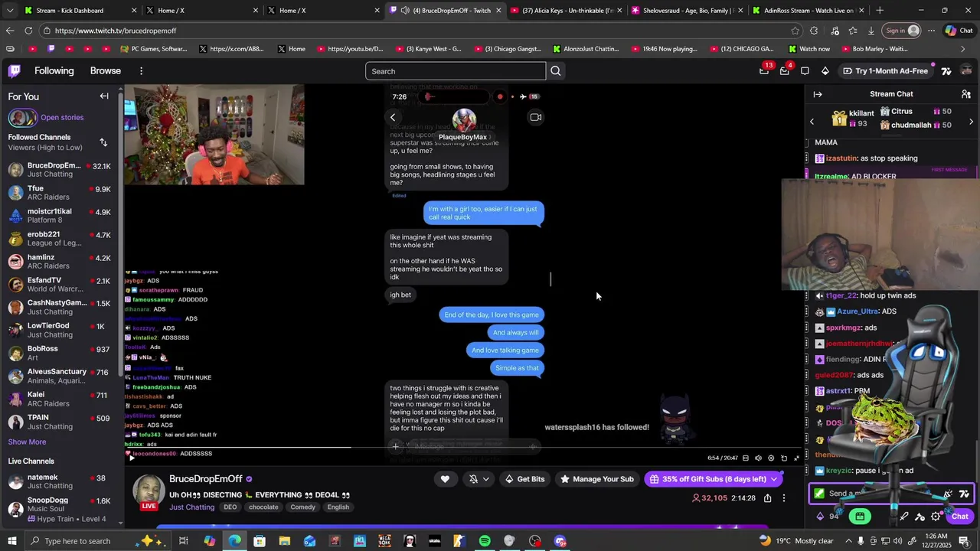Seek within the video progress bar
The width and height of the screenshot is (980, 551).
coord(464,448)
